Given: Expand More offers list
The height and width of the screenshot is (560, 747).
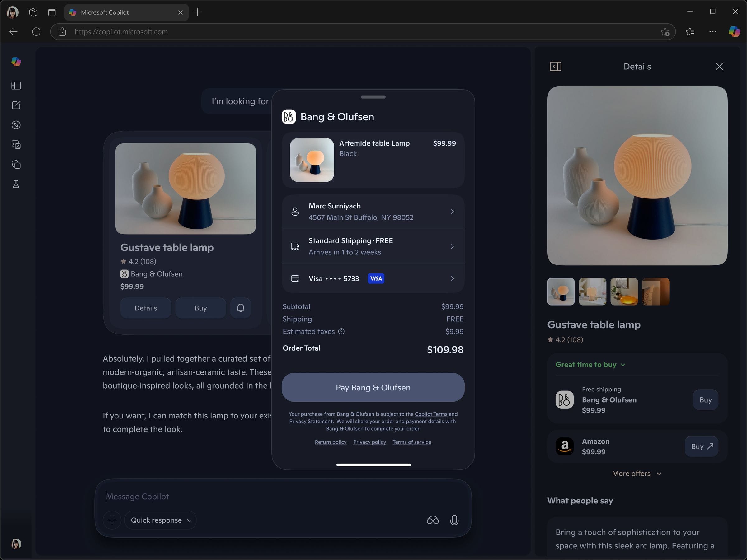Looking at the screenshot, I should tap(637, 474).
